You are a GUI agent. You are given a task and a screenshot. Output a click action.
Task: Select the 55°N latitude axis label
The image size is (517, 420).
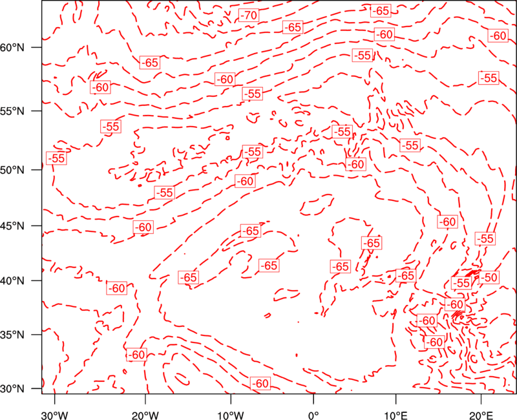12,111
